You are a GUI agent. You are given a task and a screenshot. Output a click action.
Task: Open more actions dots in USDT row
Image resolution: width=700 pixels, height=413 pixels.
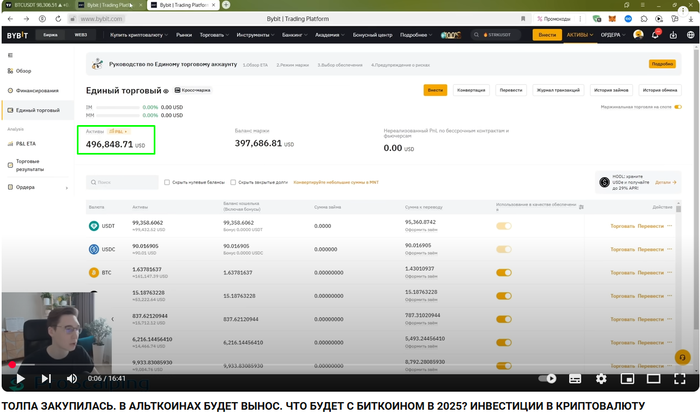tap(669, 225)
